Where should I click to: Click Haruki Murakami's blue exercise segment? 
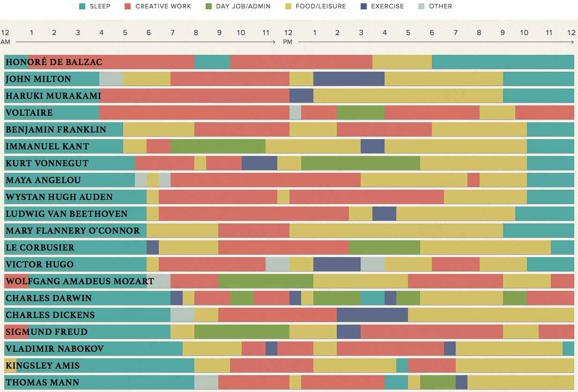coord(301,96)
